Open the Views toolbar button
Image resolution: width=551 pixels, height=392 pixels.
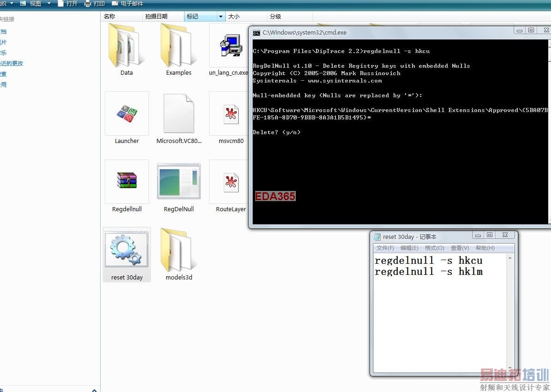pos(30,4)
